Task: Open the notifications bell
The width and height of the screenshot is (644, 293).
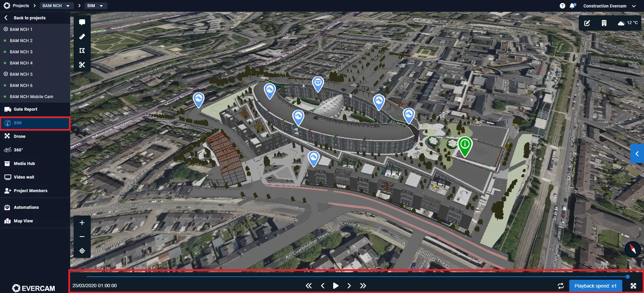Action: click(x=572, y=6)
